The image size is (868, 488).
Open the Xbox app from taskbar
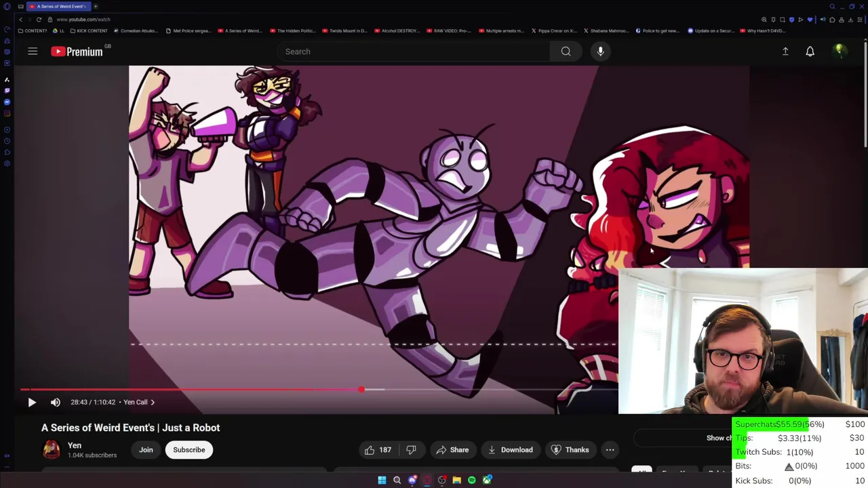pyautogui.click(x=487, y=481)
